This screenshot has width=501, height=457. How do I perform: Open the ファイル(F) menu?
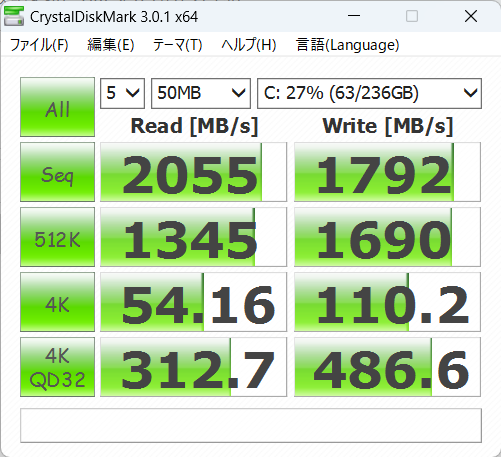[39, 45]
